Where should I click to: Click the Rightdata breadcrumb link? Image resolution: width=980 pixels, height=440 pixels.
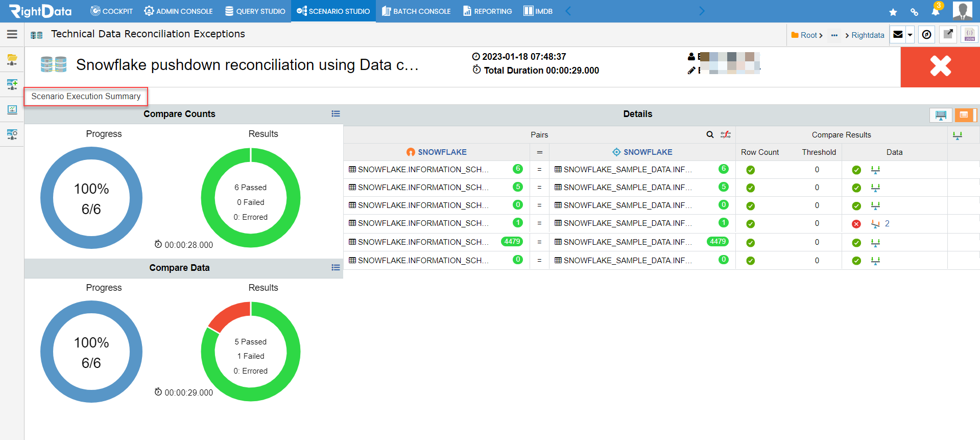(x=868, y=35)
